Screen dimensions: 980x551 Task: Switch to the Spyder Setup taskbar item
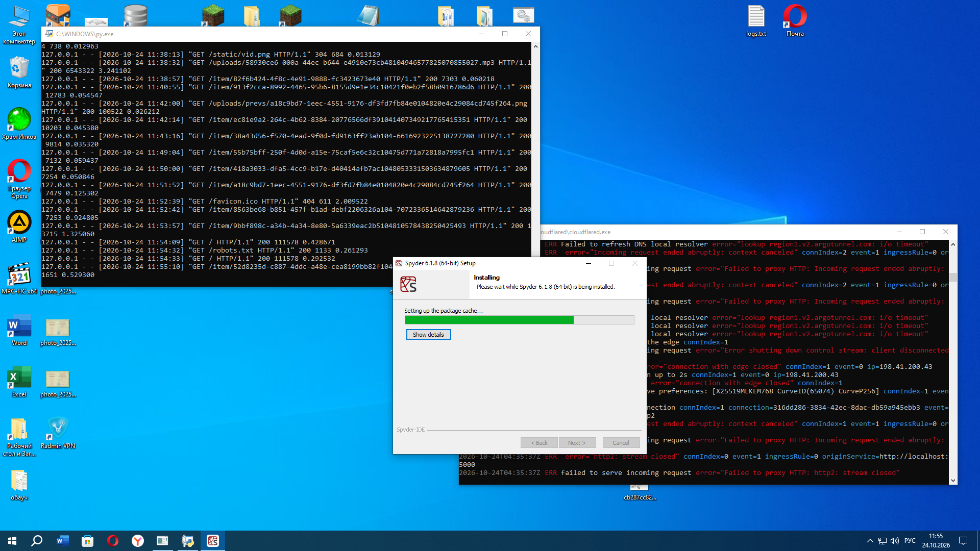tap(213, 541)
